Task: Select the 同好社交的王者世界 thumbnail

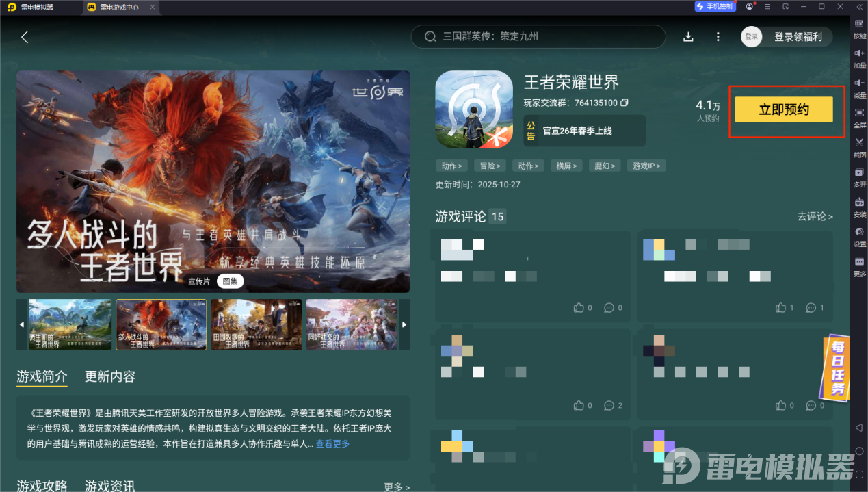Action: [x=352, y=324]
